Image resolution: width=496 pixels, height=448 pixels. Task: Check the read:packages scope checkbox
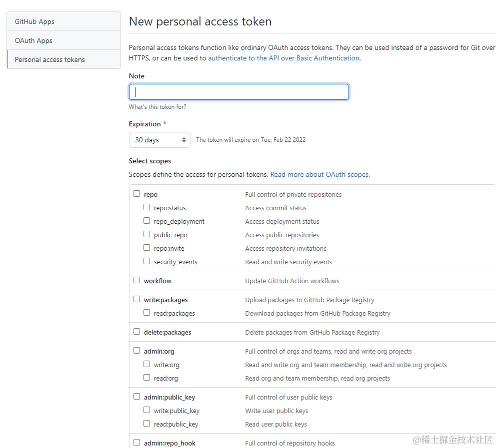[x=147, y=313]
